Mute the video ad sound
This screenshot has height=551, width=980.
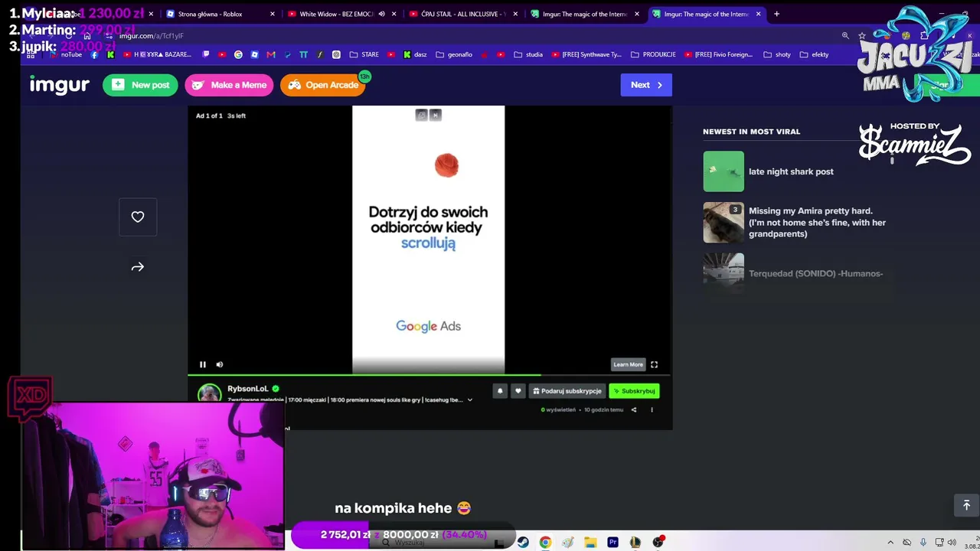tap(220, 364)
